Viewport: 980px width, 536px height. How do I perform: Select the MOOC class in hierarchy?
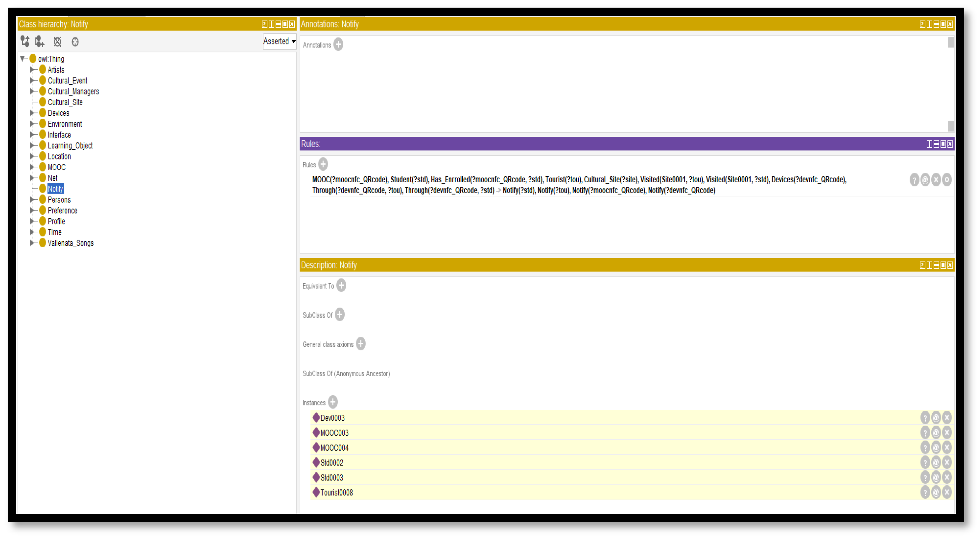(56, 167)
